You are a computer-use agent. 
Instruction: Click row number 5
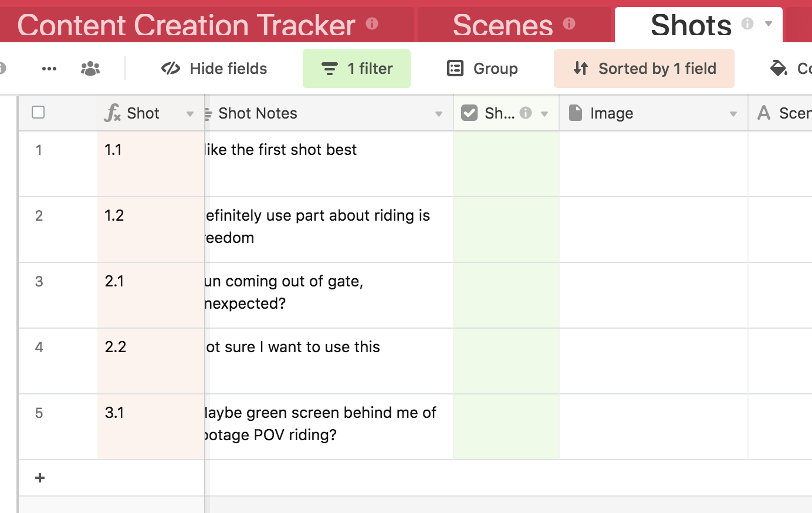(x=39, y=413)
